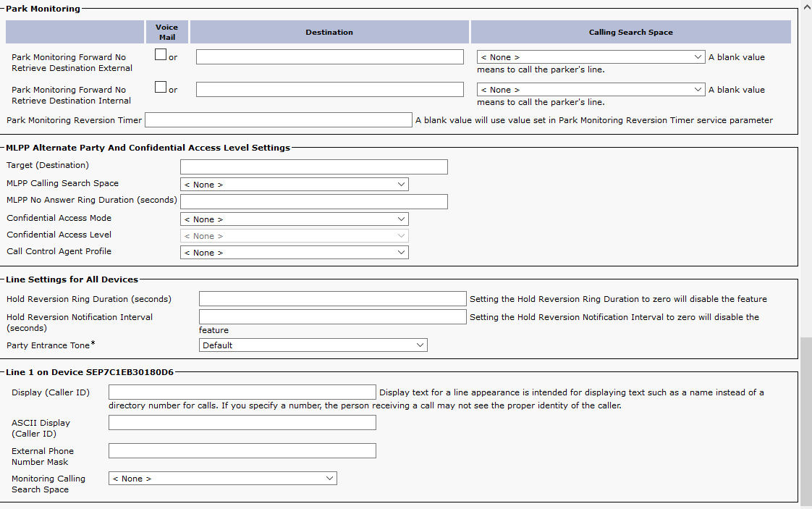The width and height of the screenshot is (812, 509).
Task: Open the MLPP Calling Search Space dropdown
Action: point(294,185)
